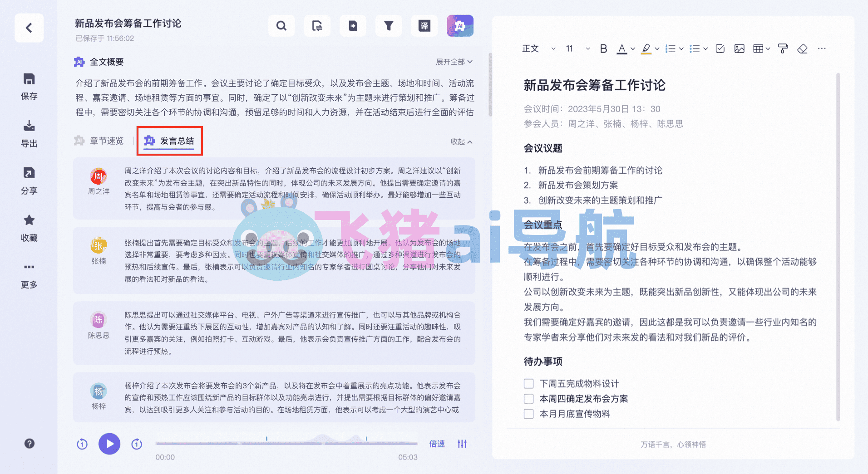Click the speaker avatar of 张楠
This screenshot has height=474, width=868.
(99, 246)
